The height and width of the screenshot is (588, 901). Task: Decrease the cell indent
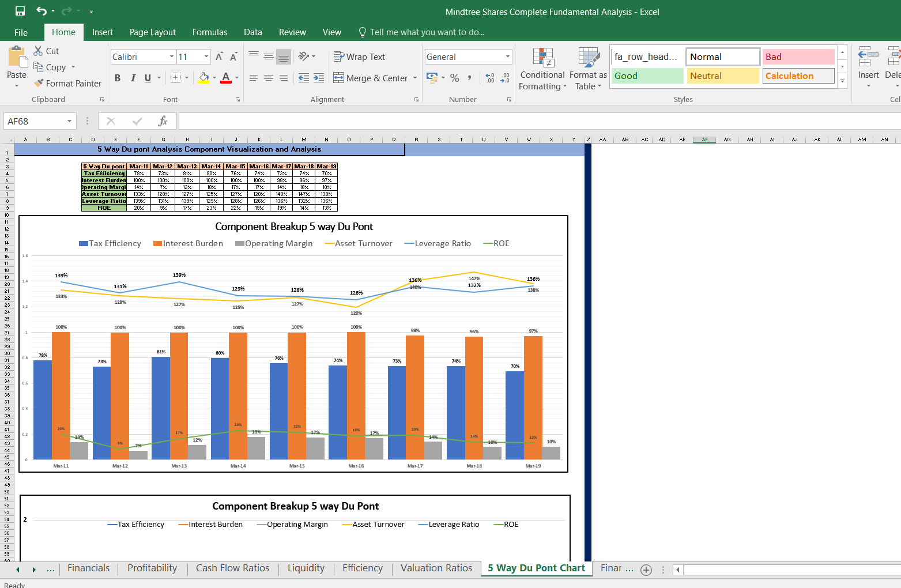coord(304,78)
